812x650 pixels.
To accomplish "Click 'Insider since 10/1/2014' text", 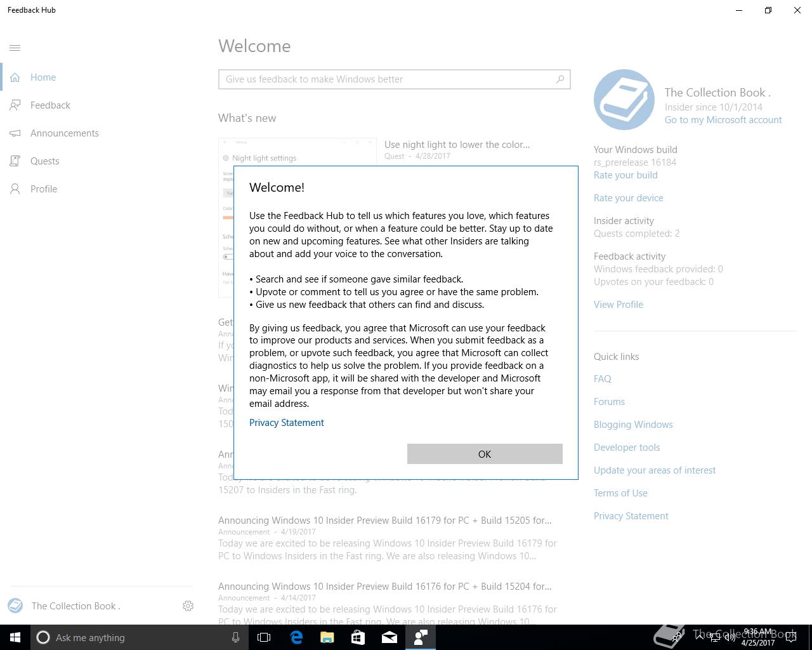I will [714, 107].
